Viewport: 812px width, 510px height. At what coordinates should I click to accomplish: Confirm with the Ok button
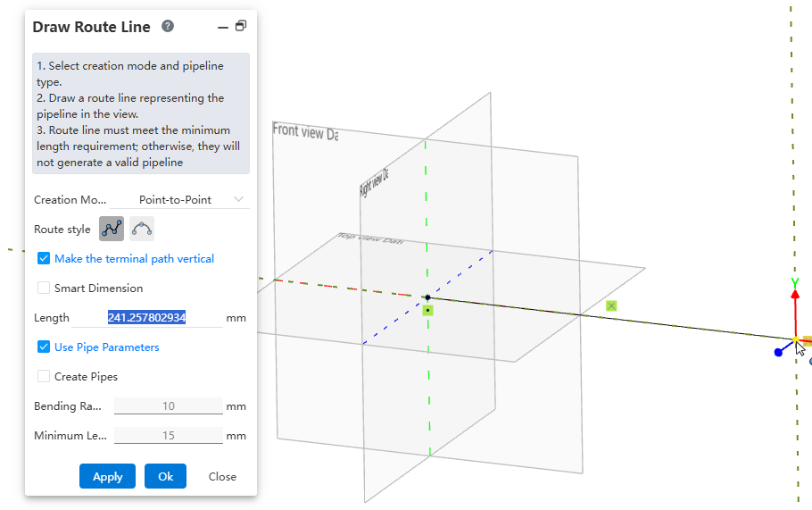pos(165,476)
